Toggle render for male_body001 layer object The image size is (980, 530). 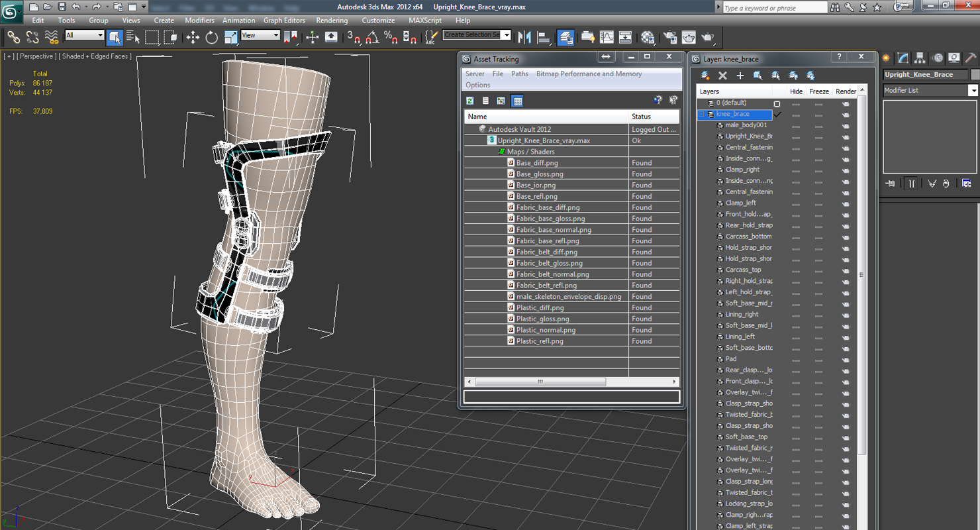point(846,125)
